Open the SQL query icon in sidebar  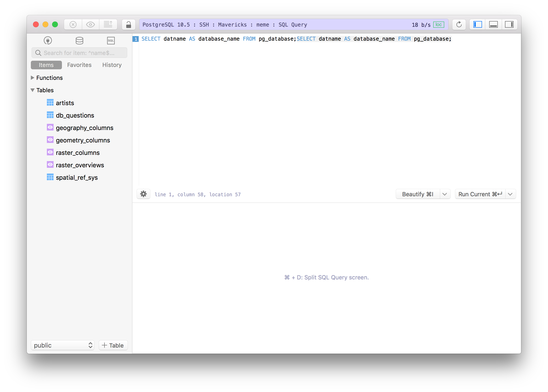click(x=110, y=40)
